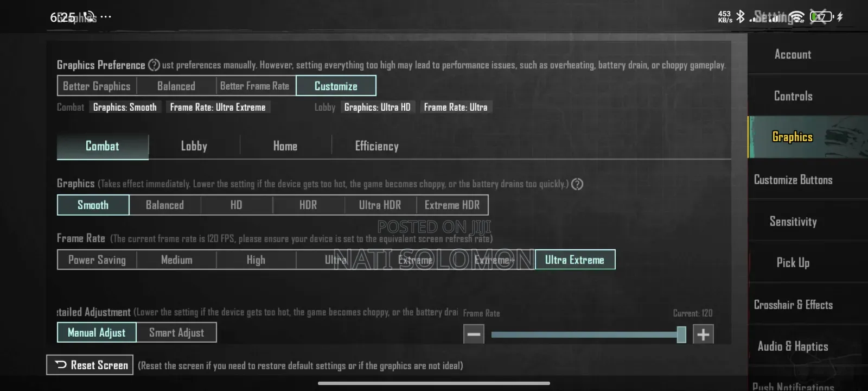Open the Efficiency tab

pos(376,146)
